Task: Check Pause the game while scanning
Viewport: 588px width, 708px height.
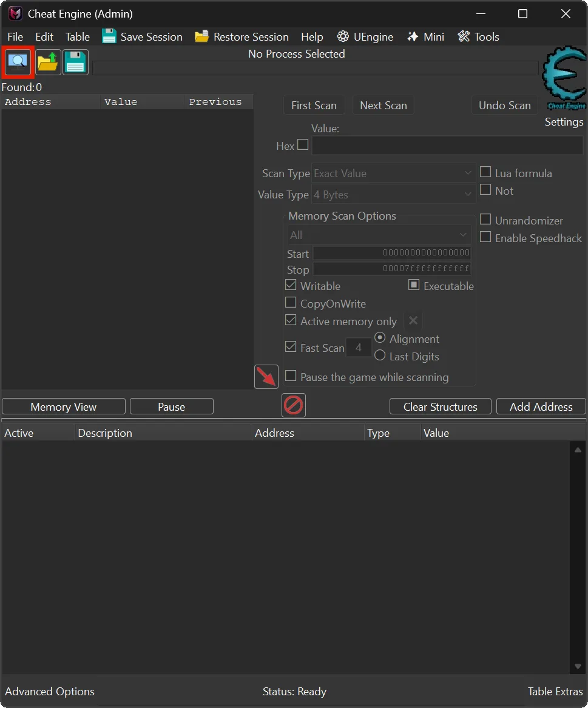Action: pos(291,376)
